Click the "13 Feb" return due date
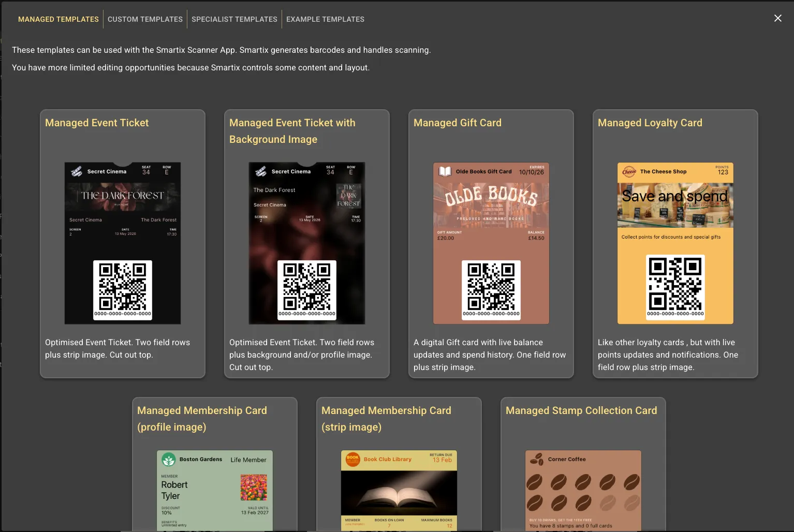Viewport: 794px width, 532px height. (443, 460)
